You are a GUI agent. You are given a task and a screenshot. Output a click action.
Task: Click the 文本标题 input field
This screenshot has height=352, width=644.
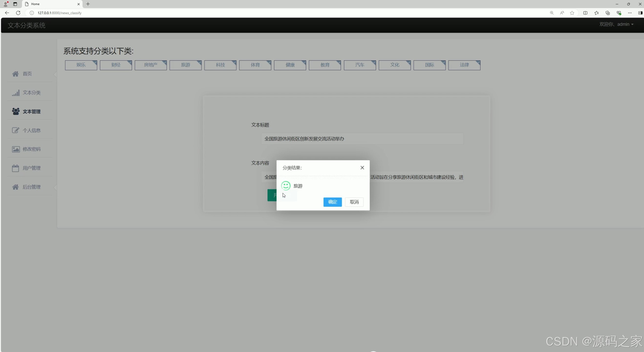coord(362,139)
